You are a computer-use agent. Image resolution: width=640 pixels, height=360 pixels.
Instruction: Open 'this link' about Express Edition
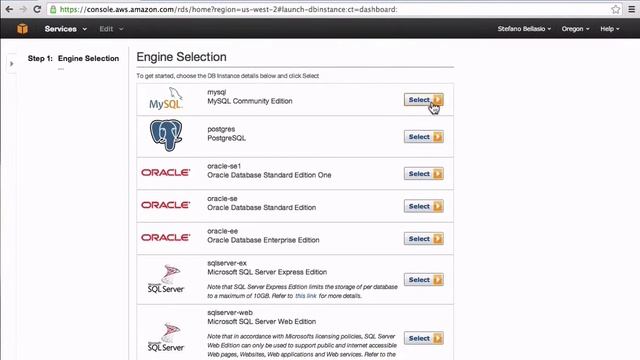click(306, 296)
